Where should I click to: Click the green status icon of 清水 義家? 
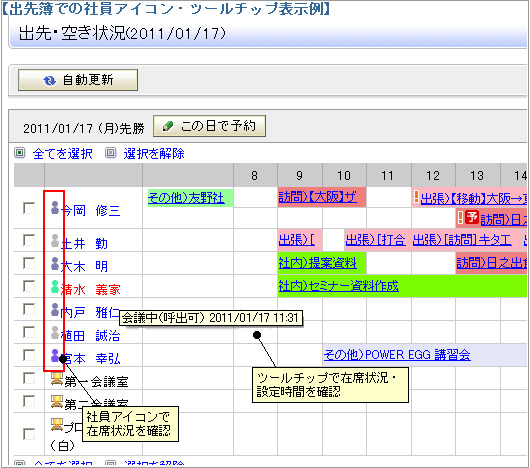click(55, 287)
